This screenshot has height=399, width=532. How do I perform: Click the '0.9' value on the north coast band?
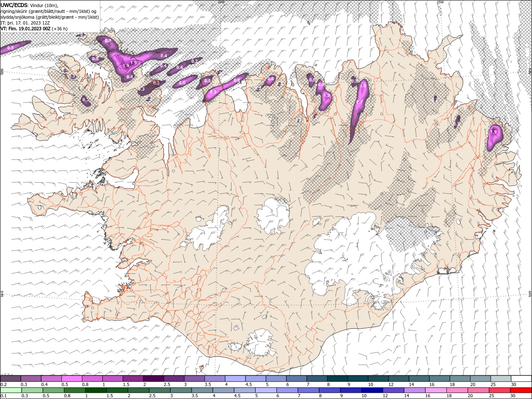(213, 91)
